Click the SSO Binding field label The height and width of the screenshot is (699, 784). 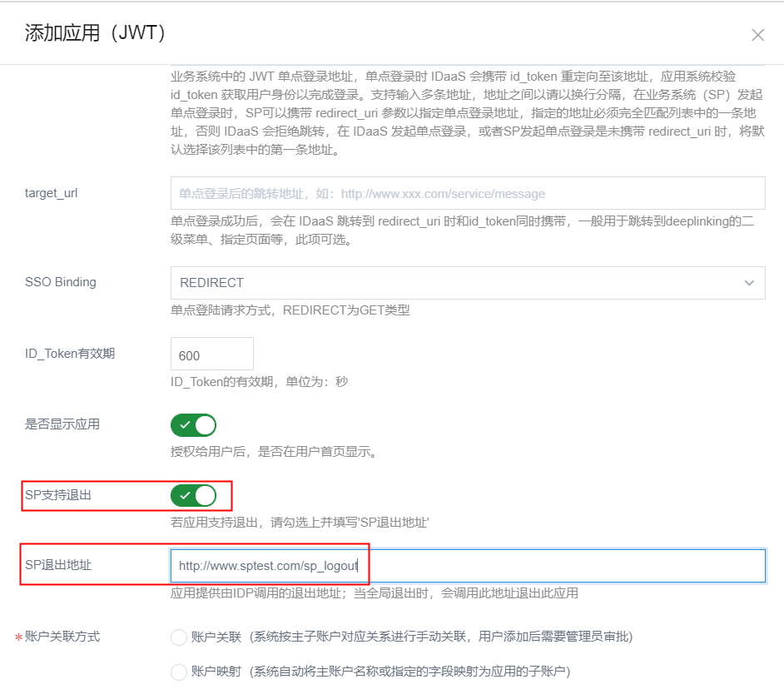click(x=61, y=282)
